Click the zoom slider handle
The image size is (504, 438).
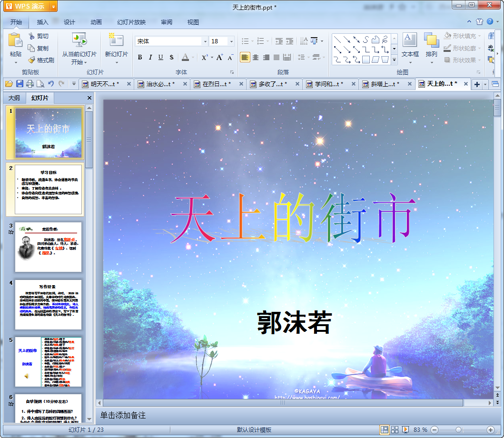tap(458, 429)
